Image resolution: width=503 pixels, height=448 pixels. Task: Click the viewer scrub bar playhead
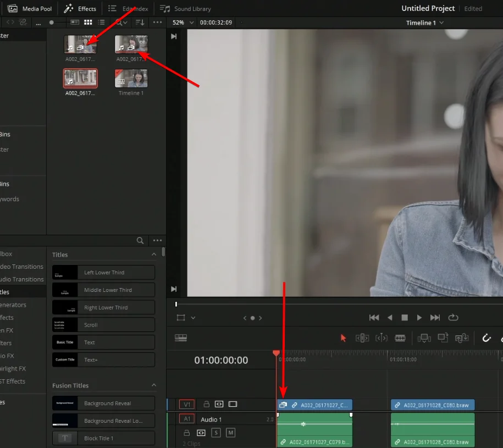tap(176, 304)
